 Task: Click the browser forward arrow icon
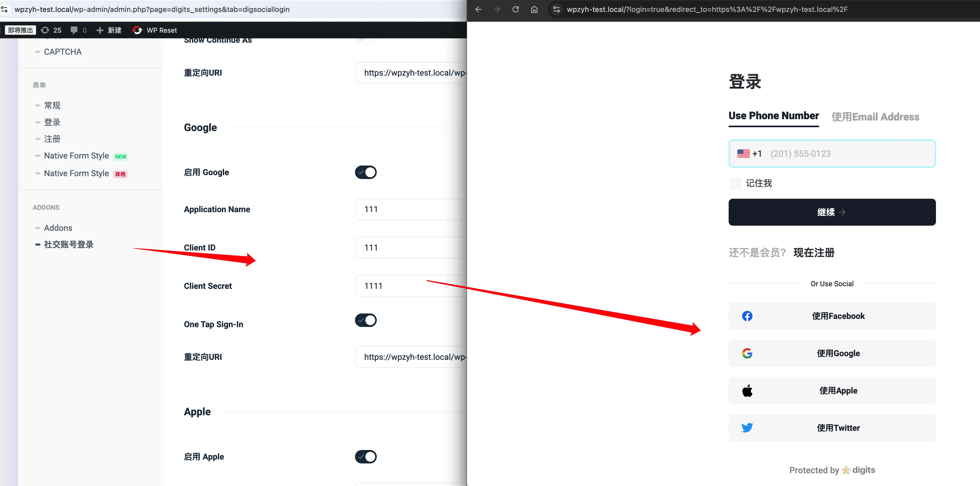497,10
